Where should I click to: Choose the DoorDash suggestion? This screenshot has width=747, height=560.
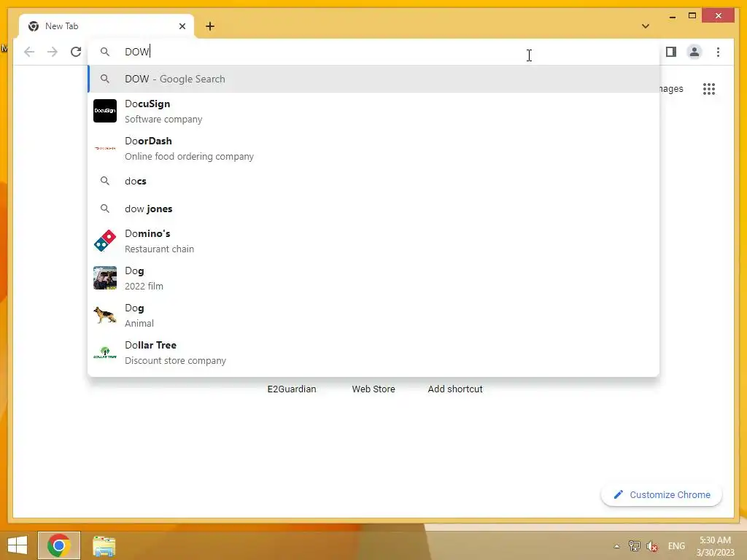tap(373, 148)
